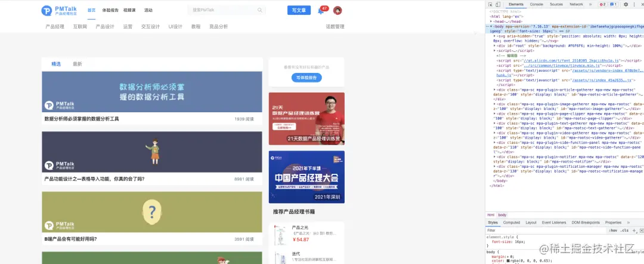
Task: Toggle the device toolbar icon in DevTools
Action: pyautogui.click(x=498, y=5)
